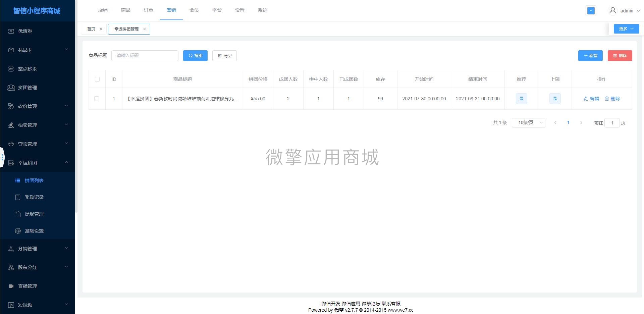Click the list icon beside 拼团列表
This screenshot has width=644, height=314.
click(x=18, y=180)
